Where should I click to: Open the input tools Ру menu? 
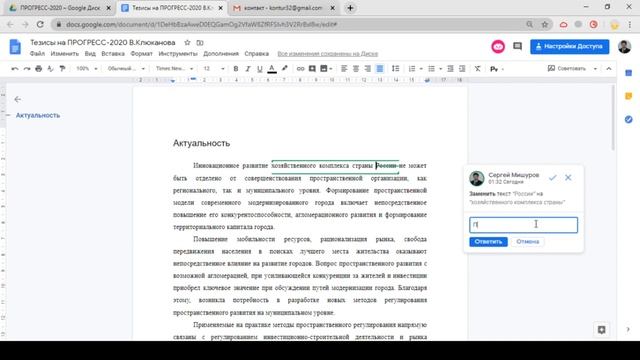pos(497,69)
